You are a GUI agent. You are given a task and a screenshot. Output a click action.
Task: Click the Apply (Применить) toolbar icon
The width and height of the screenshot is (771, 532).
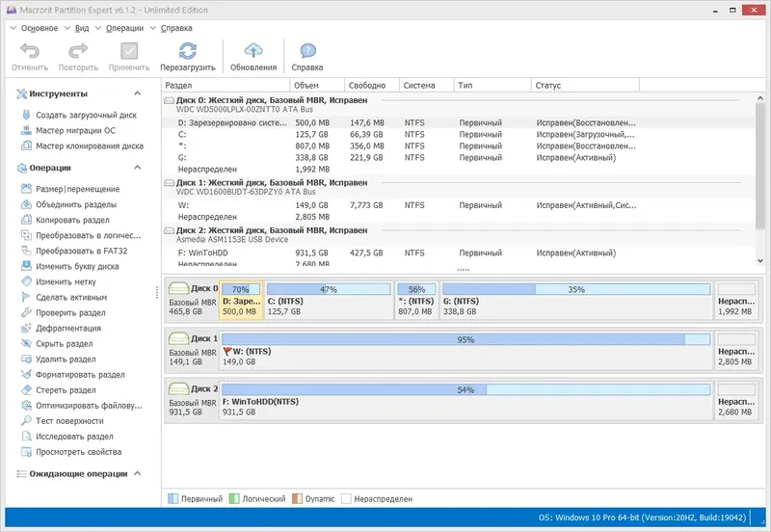(129, 51)
